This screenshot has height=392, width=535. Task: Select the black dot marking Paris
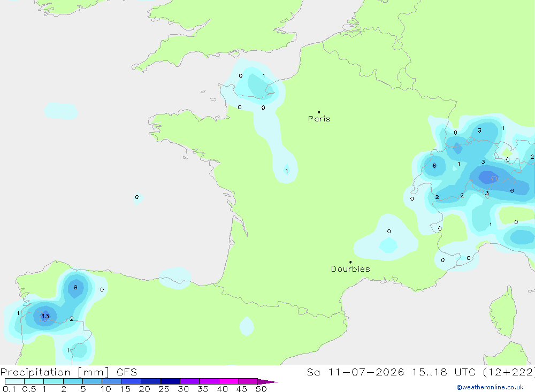coord(319,112)
